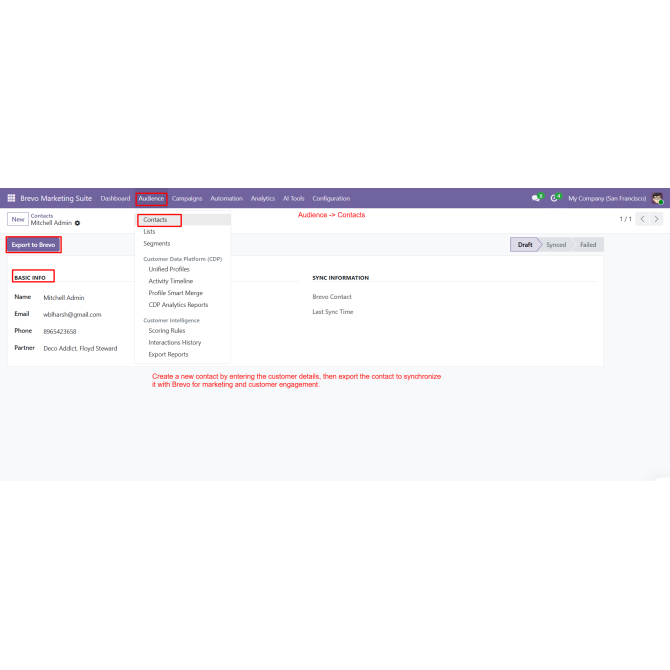Open the Dashboard menu
This screenshot has width=670, height=670.
click(x=115, y=198)
